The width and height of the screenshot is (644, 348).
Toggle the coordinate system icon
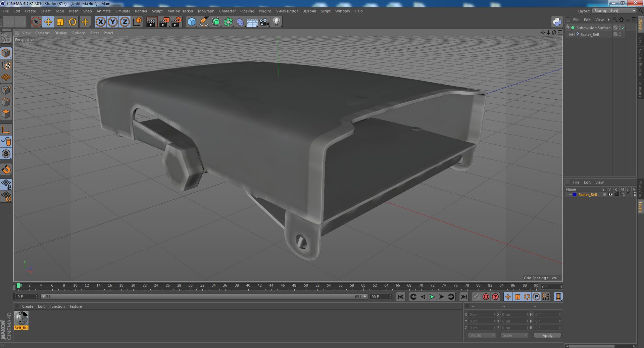click(137, 22)
